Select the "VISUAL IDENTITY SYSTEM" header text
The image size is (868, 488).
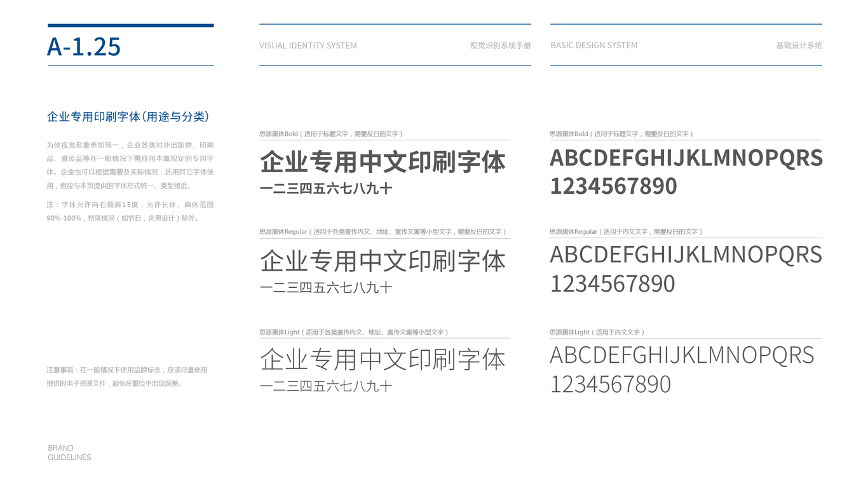[308, 46]
